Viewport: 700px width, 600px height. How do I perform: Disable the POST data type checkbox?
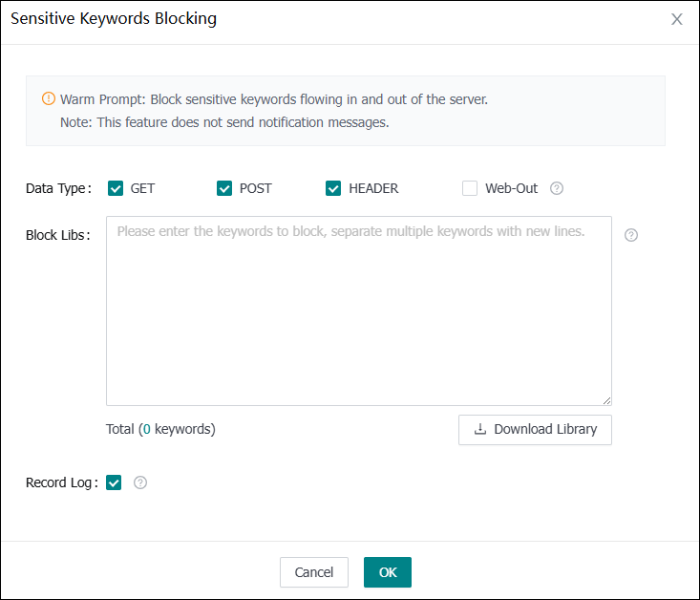point(224,188)
